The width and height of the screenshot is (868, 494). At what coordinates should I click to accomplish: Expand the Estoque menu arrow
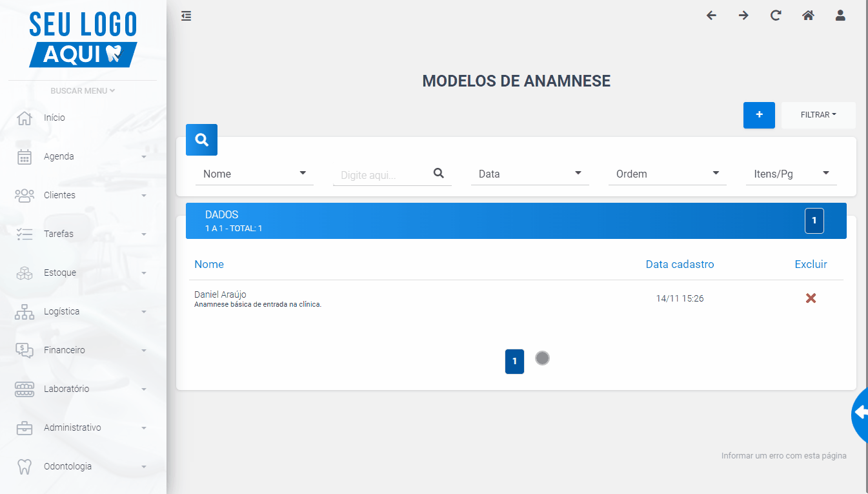(x=144, y=273)
